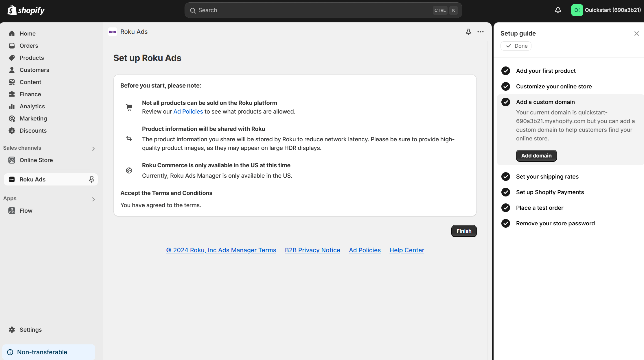This screenshot has height=360, width=644.
Task: Expand the Apps section chevron
Action: pos(93,199)
